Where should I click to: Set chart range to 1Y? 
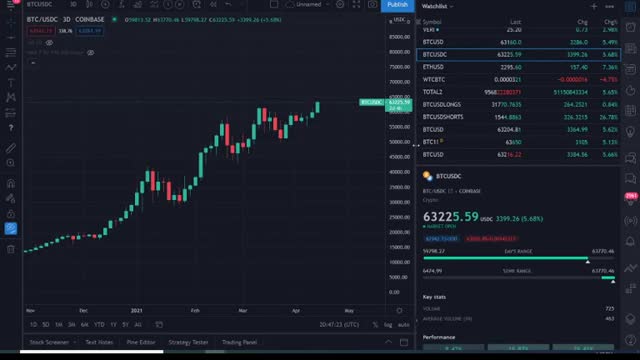click(113, 324)
